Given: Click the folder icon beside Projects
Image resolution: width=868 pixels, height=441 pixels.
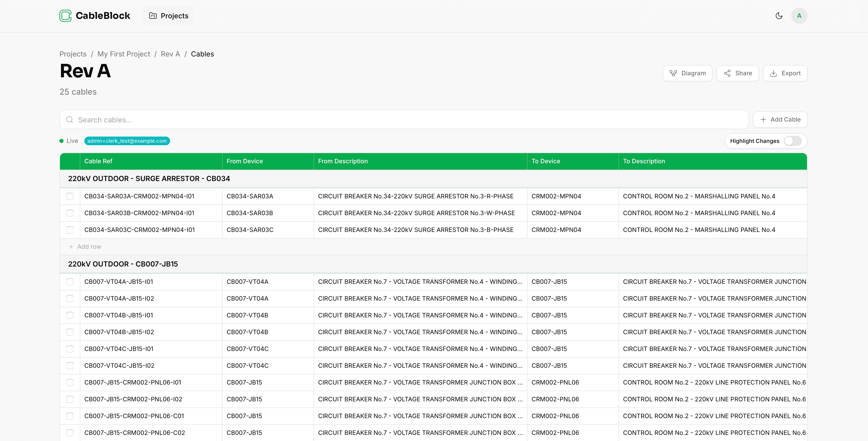Looking at the screenshot, I should 153,16.
